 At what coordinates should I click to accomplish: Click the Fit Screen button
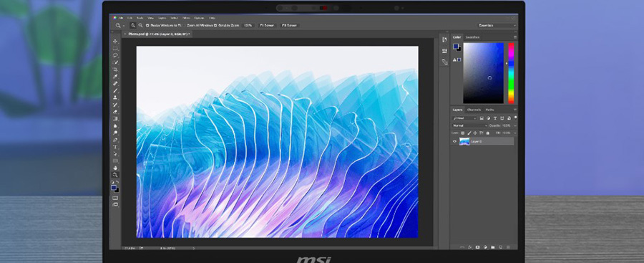click(266, 26)
